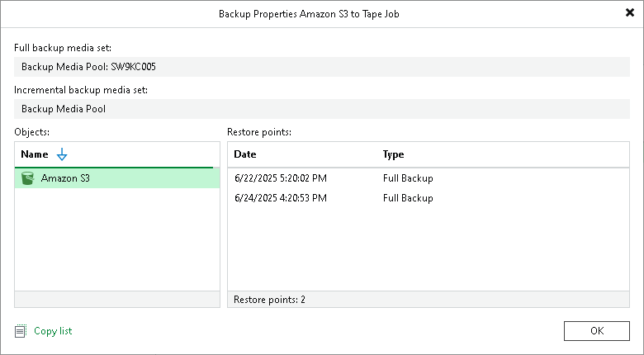Click the dialog title Backup Properties Amazon S3

coord(309,13)
